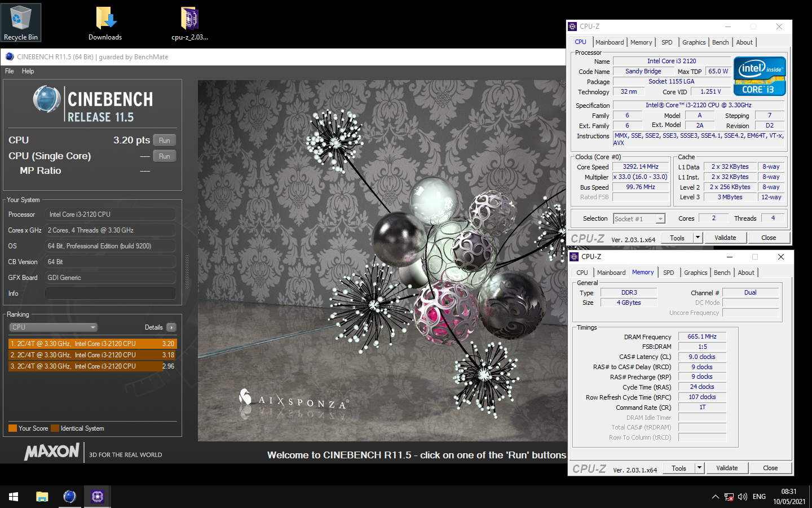
Task: Select About tab in lower CPU-Z window
Action: click(746, 273)
